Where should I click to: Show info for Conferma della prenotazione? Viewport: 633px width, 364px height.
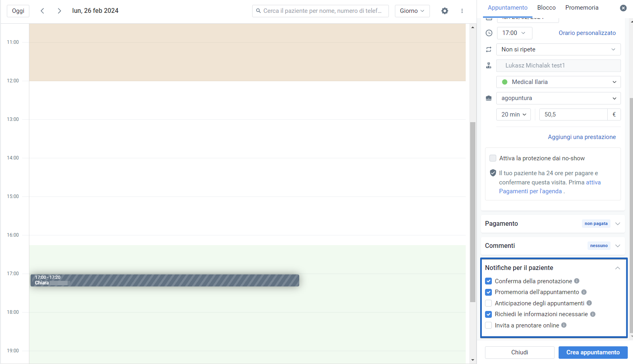coord(577,281)
